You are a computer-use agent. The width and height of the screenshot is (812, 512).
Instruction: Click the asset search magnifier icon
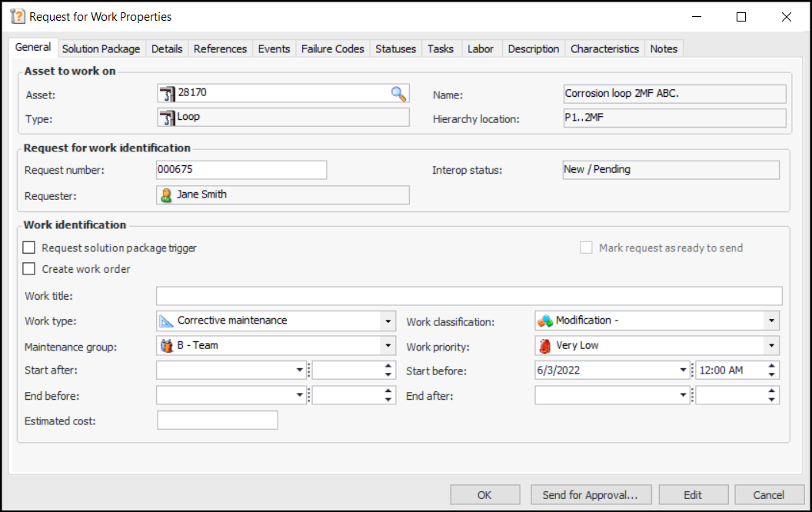click(x=398, y=94)
